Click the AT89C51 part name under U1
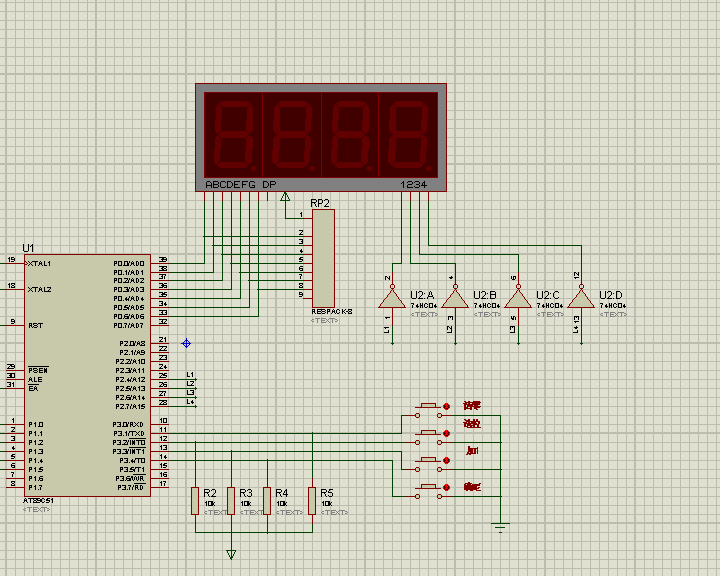This screenshot has height=576, width=720. coord(38,501)
